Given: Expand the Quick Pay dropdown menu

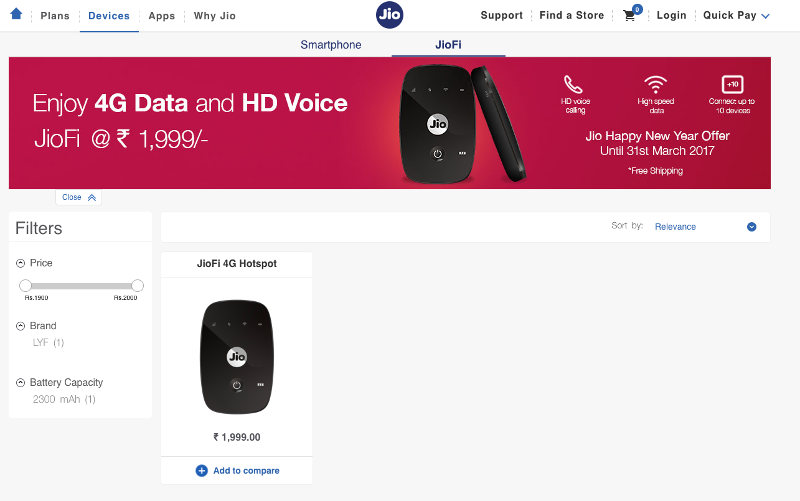Looking at the screenshot, I should (x=736, y=15).
